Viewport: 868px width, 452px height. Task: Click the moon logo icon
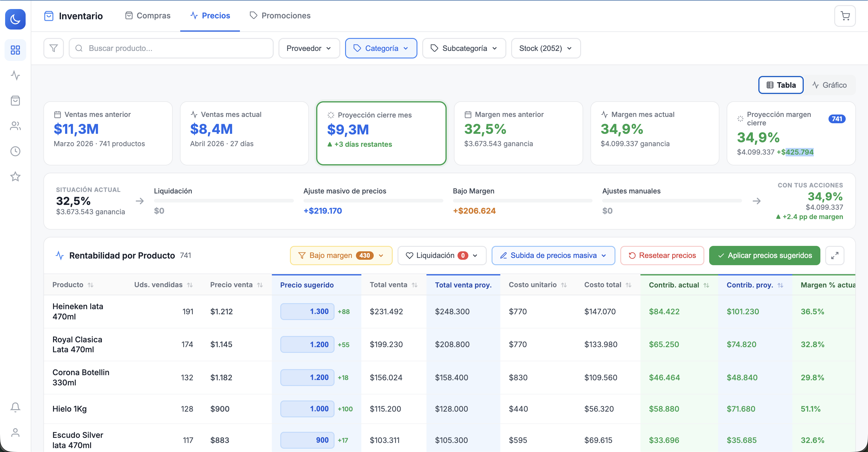(x=15, y=19)
